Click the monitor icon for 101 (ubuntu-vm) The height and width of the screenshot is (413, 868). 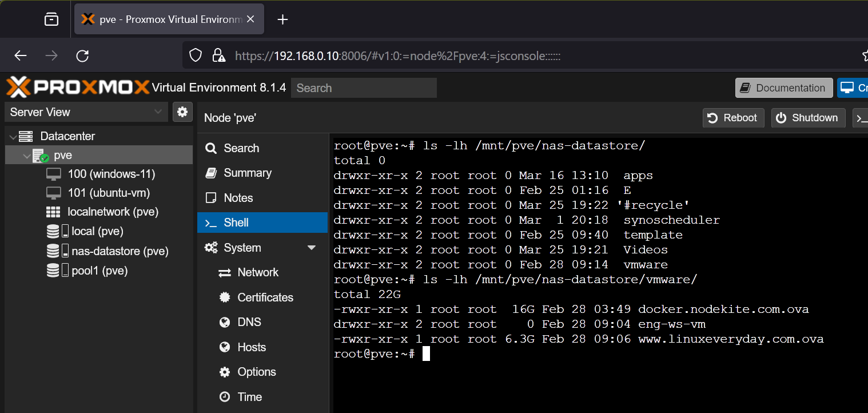click(53, 193)
